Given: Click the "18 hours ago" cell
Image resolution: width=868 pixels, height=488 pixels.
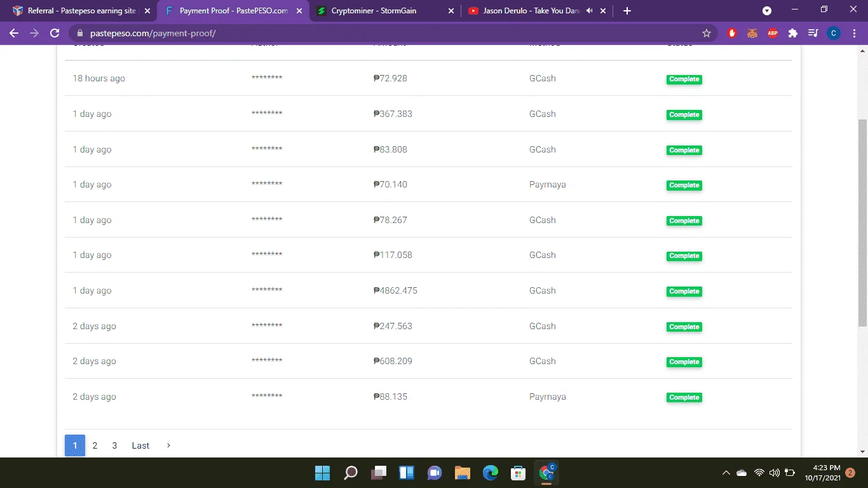Looking at the screenshot, I should (x=98, y=78).
